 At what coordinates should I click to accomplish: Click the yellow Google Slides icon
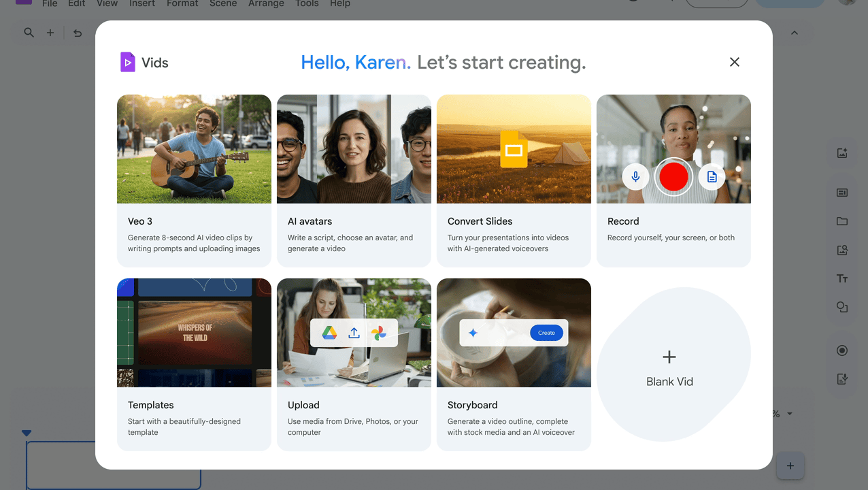pyautogui.click(x=514, y=149)
